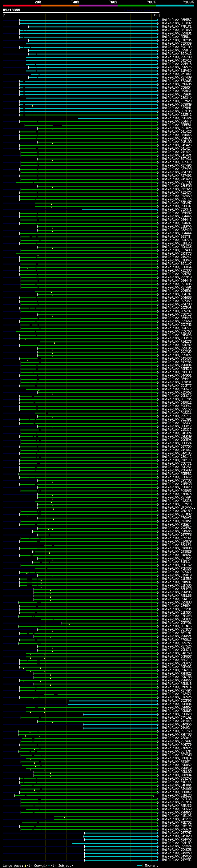The image size is (197, 868).
Task: Select the UniRef100_Q5I8X1 label
Action: click(177, 74)
